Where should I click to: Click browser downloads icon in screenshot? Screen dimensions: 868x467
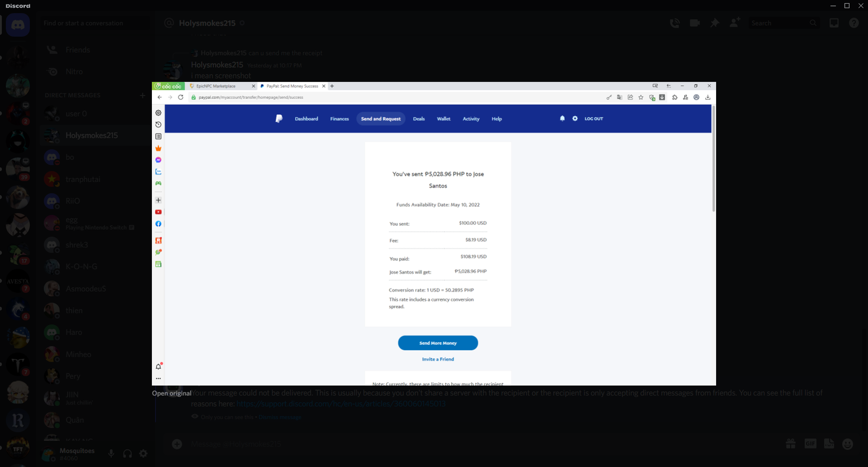[707, 97]
